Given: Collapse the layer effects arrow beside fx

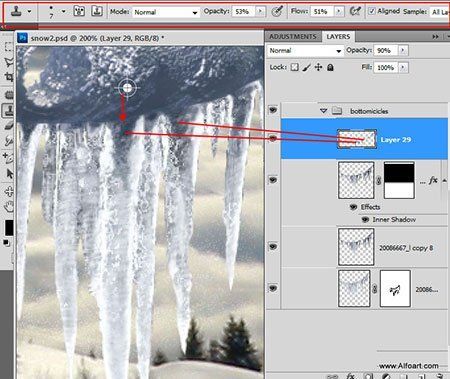Looking at the screenshot, I should point(444,180).
